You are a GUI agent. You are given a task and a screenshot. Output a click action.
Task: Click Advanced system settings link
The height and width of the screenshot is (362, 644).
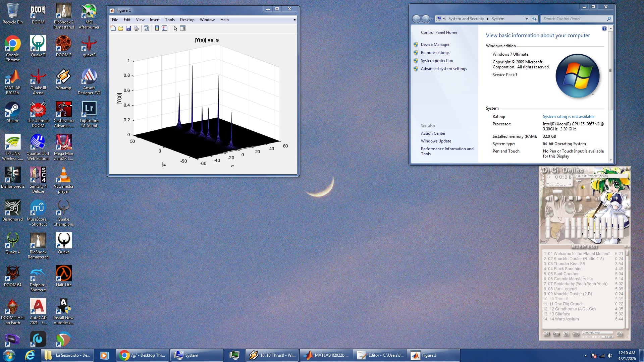click(443, 69)
